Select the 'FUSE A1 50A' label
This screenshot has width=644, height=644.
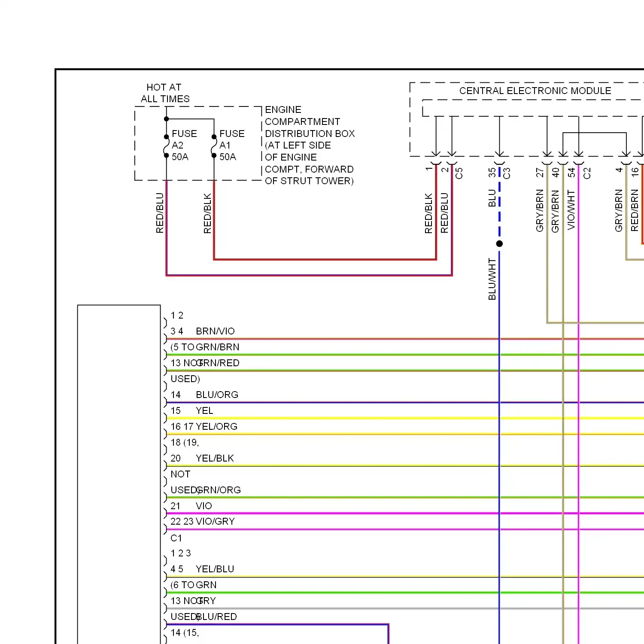point(232,145)
